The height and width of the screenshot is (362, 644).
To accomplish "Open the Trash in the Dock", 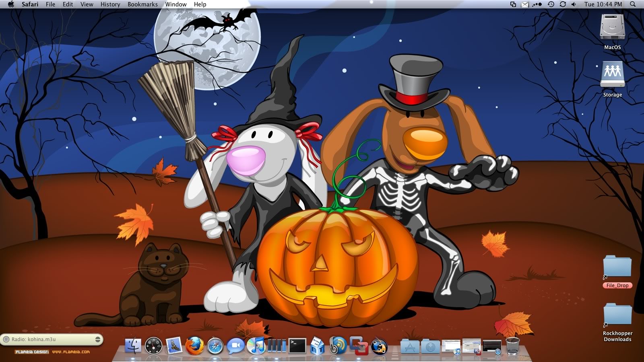I will point(512,346).
